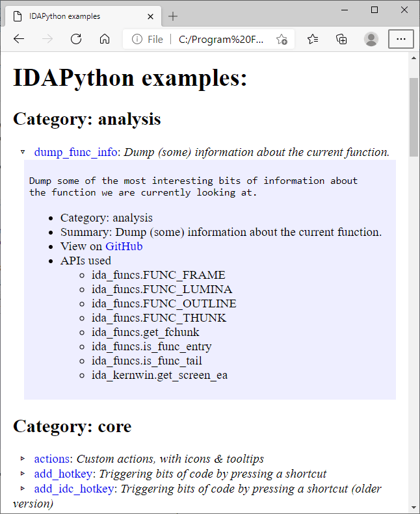This screenshot has width=420, height=514.
Task: Open the actions link
Action: pos(52,459)
